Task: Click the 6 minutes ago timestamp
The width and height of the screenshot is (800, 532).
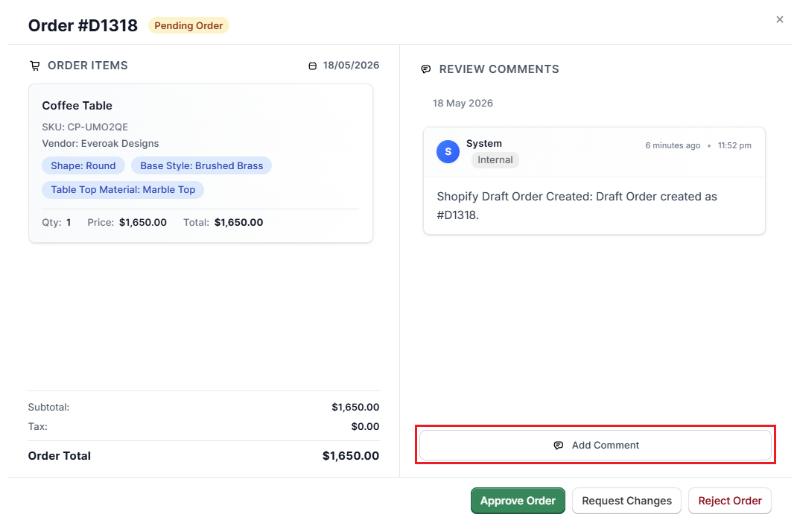Action: pyautogui.click(x=673, y=145)
